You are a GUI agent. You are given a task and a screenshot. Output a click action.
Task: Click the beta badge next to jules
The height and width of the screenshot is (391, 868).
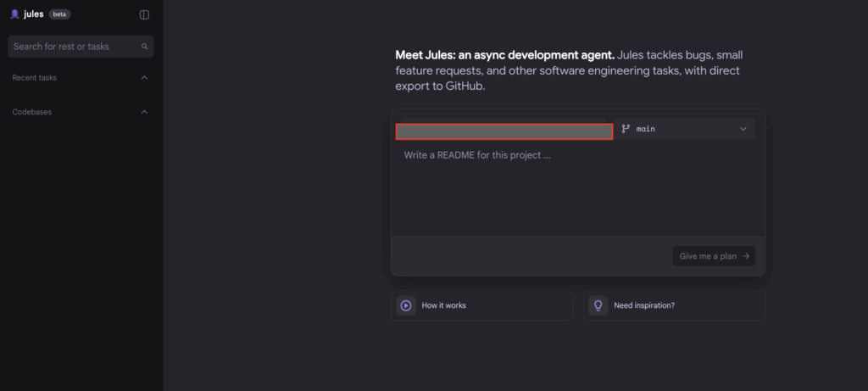[x=60, y=14]
